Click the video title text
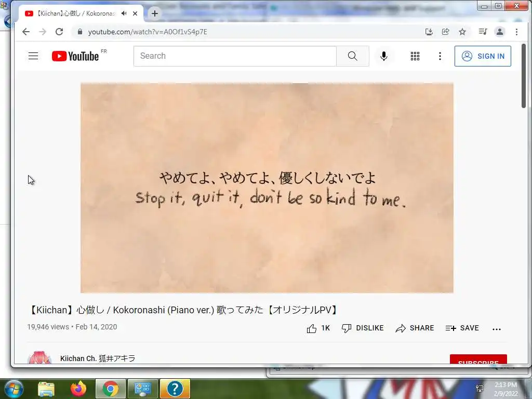 point(183,310)
